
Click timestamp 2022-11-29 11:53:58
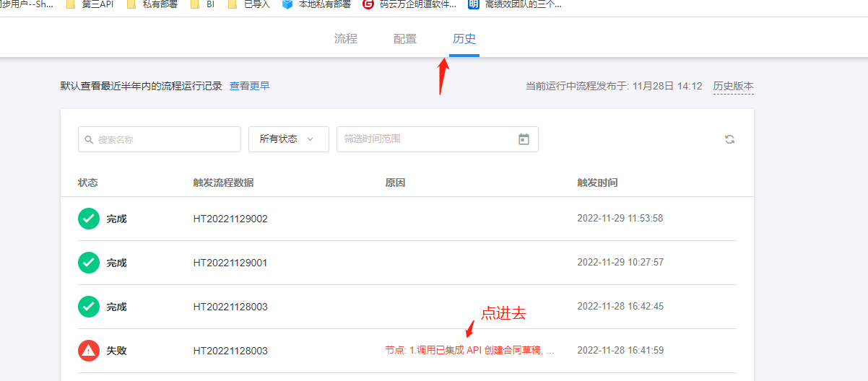click(620, 219)
